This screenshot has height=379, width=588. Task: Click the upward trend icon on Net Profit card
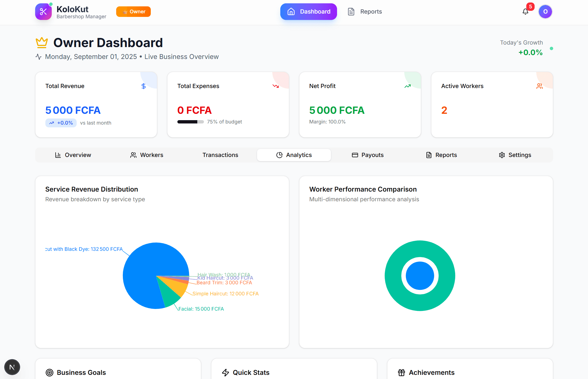pyautogui.click(x=407, y=86)
